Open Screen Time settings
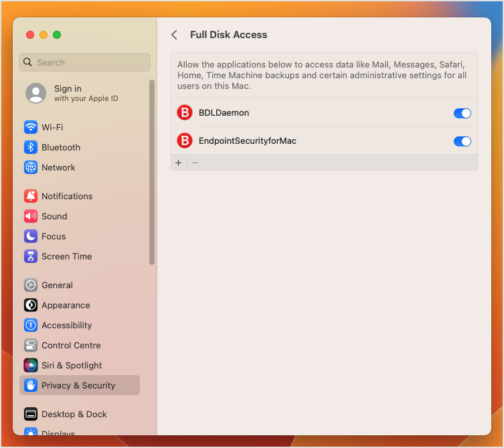504x448 pixels. pyautogui.click(x=66, y=257)
